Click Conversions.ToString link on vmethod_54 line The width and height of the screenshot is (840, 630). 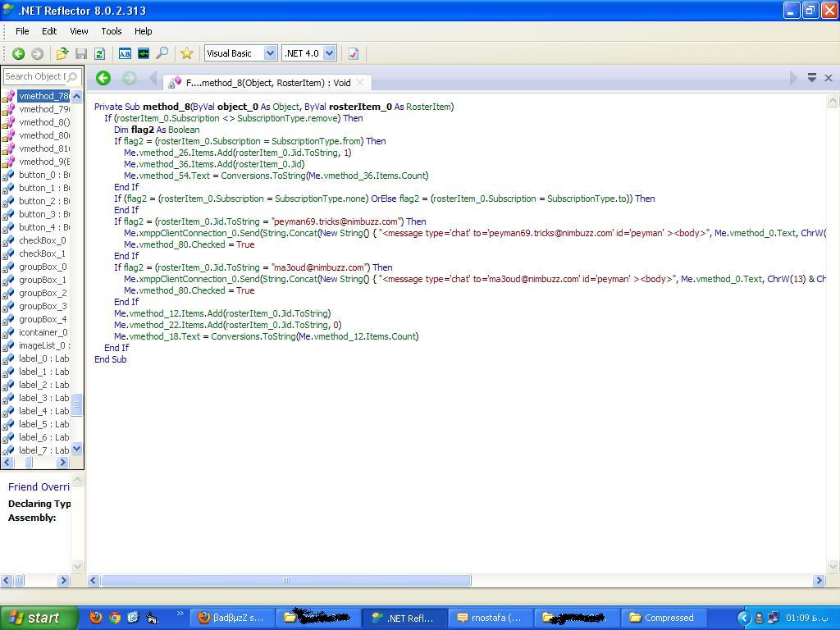tap(262, 176)
